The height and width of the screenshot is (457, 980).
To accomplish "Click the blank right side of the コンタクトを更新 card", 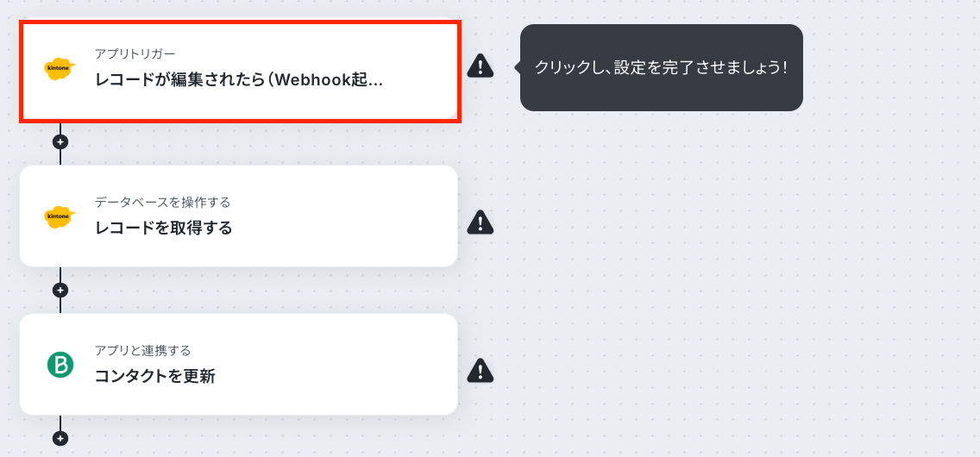I will (350, 365).
